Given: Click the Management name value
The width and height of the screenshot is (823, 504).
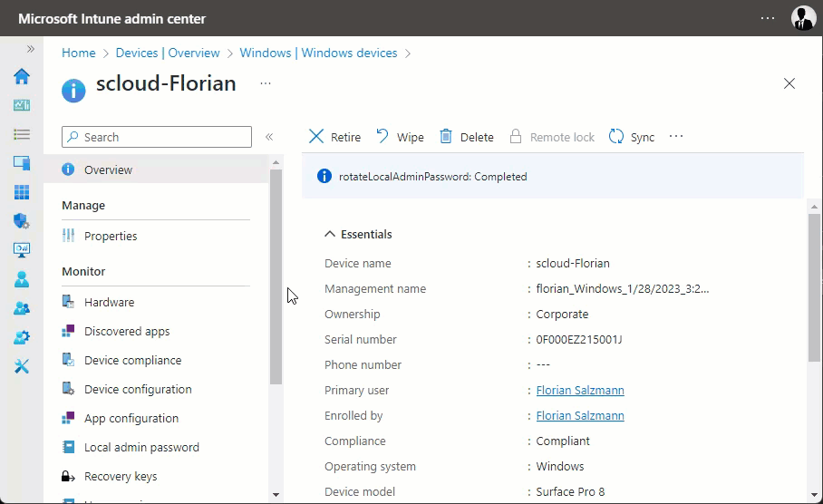Looking at the screenshot, I should point(623,289).
